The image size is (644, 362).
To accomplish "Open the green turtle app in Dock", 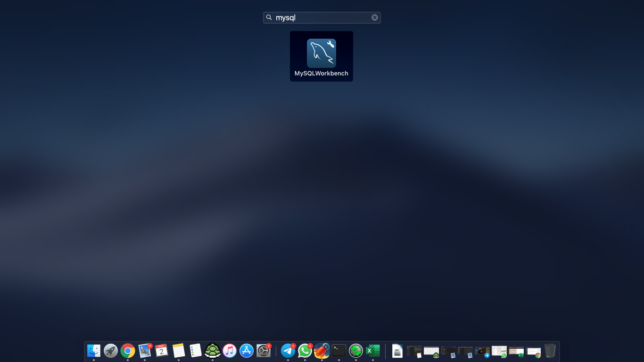I will tap(213, 351).
